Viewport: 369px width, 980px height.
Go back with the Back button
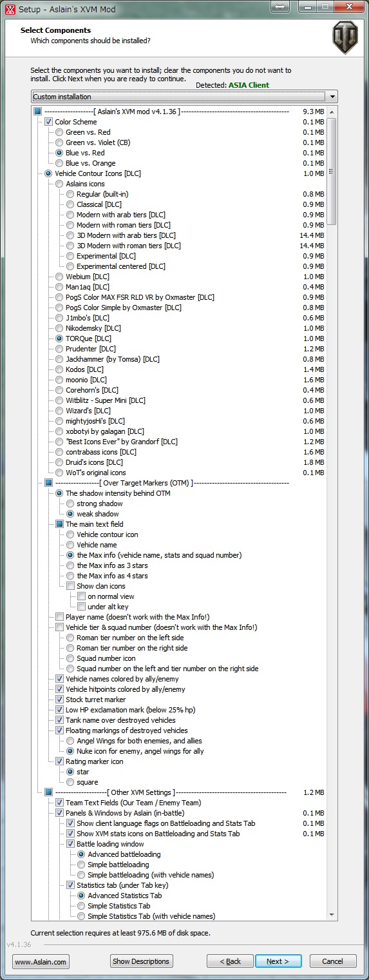(x=230, y=961)
